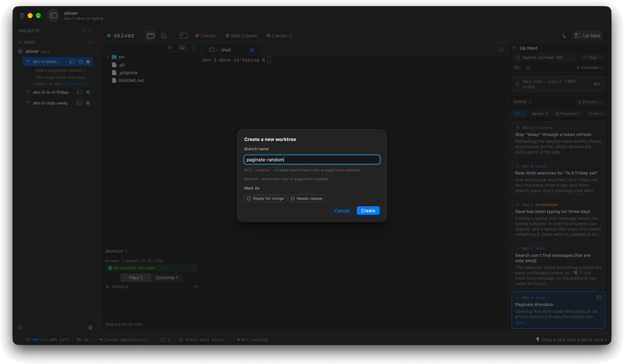Toggle the panel layout icon above the file tree

[182, 48]
